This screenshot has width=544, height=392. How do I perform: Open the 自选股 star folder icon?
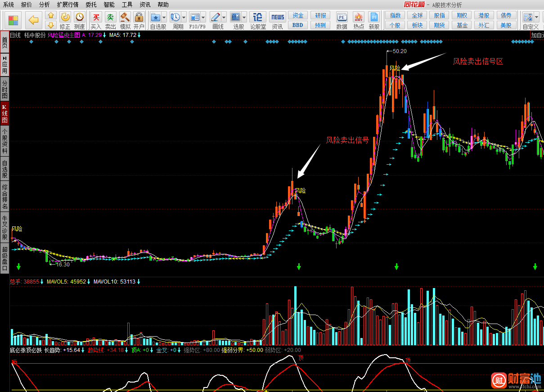[x=156, y=17]
